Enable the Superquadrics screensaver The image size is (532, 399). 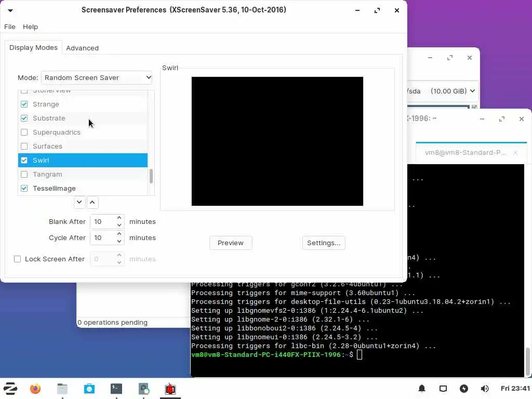tap(24, 132)
